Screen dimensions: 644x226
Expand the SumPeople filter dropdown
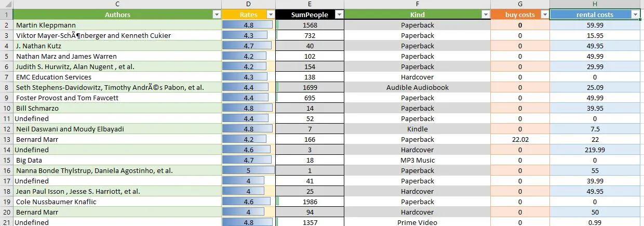[339, 15]
